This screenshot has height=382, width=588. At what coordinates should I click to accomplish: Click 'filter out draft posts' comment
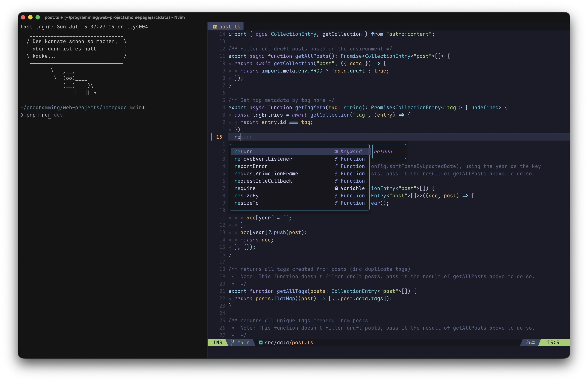tap(310, 49)
